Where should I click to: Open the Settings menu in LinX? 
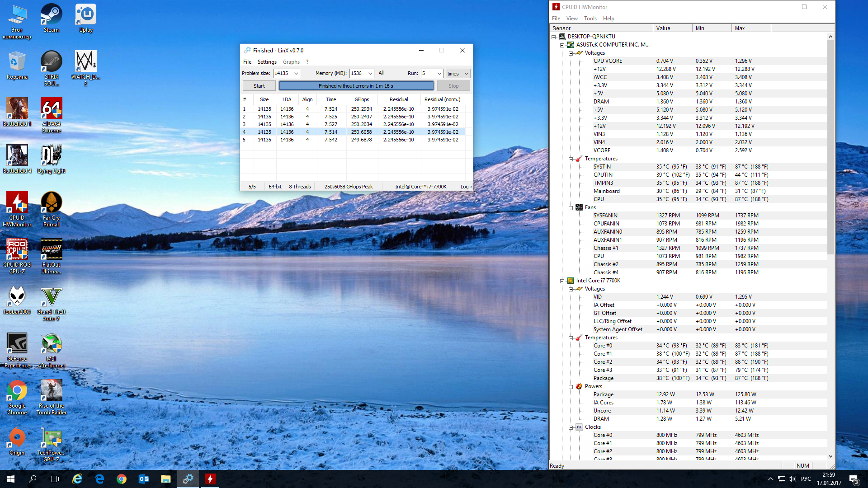click(x=267, y=62)
